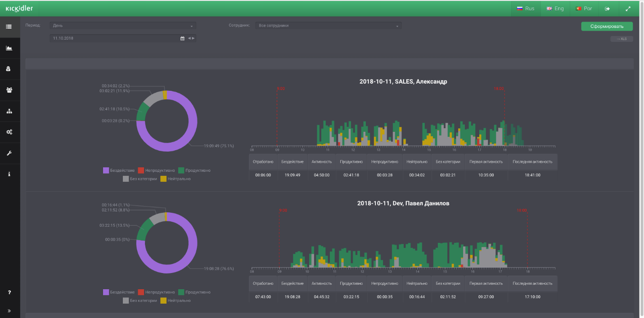The width and height of the screenshot is (644, 318).
Task: Select the org structure hierarchy sidebar icon
Action: [x=9, y=111]
